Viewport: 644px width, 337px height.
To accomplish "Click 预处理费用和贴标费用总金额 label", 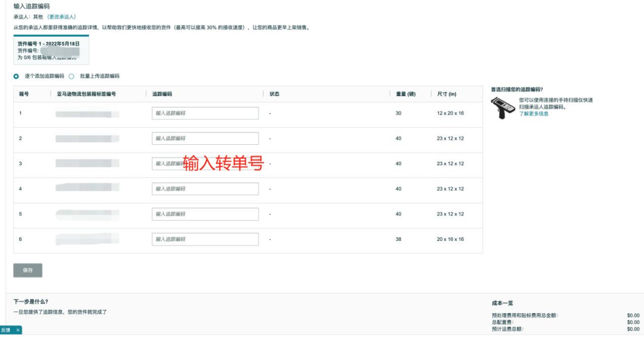I will coord(525,316).
